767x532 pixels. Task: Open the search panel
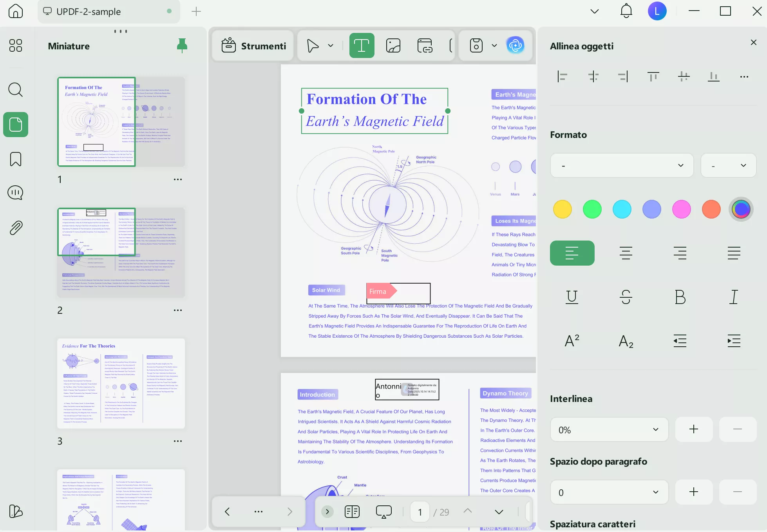[x=16, y=90]
